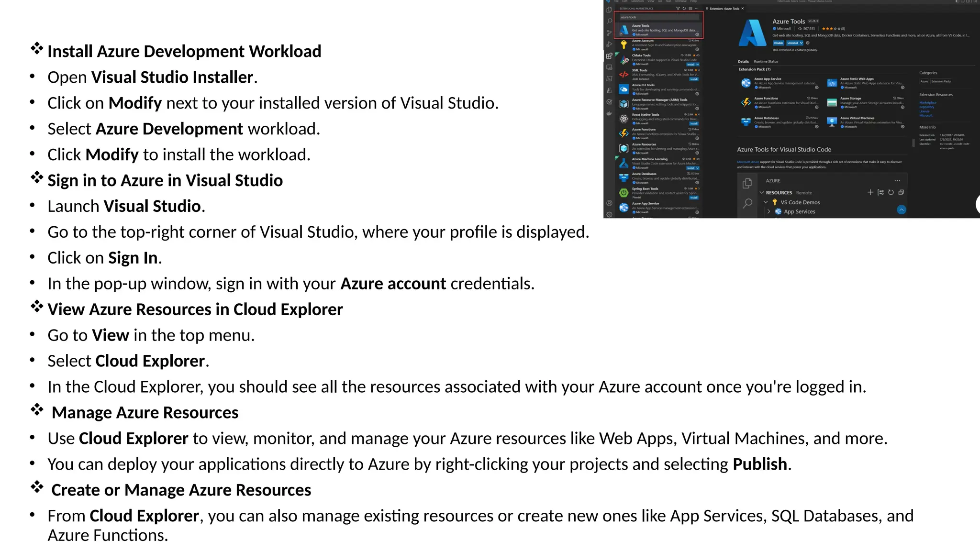Click the Accounts icon in activity bar
The image size is (980, 551).
pyautogui.click(x=609, y=203)
